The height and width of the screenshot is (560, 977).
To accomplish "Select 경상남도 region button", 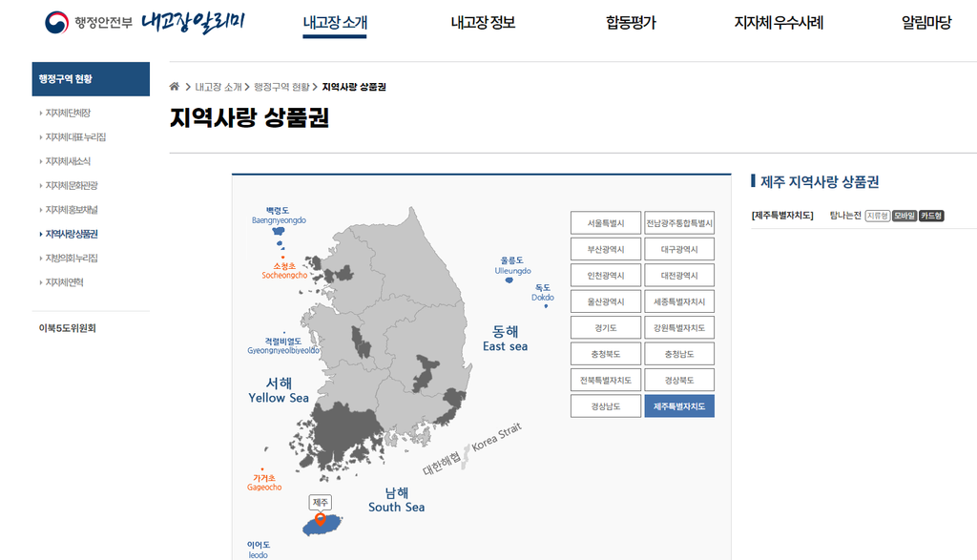I will point(606,406).
